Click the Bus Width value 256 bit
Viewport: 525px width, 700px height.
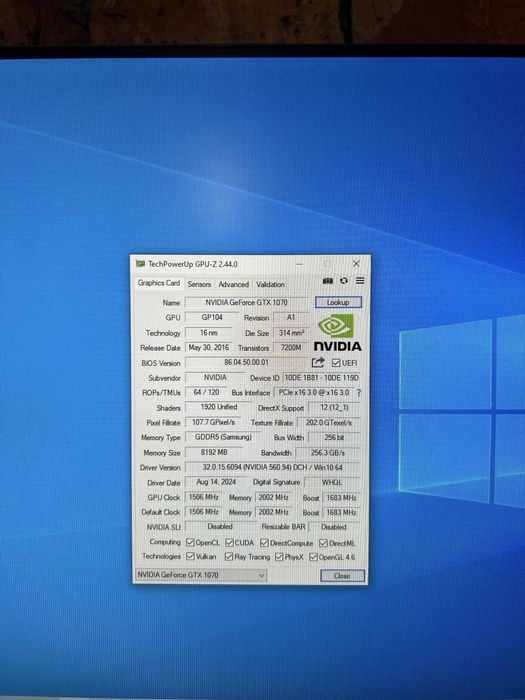(334, 438)
